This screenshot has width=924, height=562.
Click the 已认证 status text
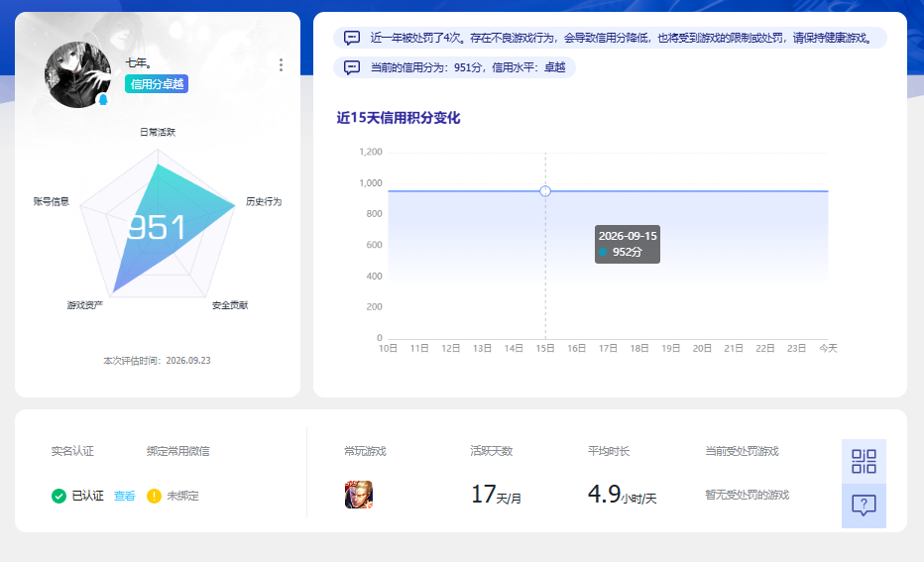88,496
